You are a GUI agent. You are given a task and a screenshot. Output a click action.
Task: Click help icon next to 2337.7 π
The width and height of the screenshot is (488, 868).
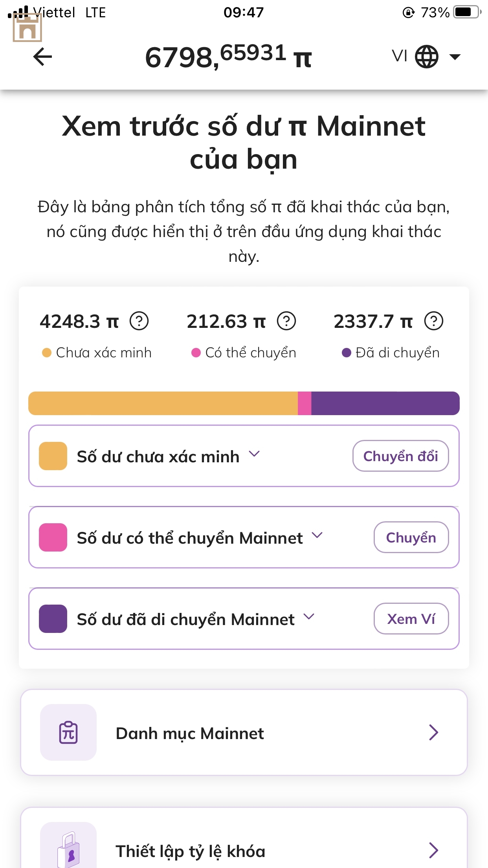click(434, 321)
